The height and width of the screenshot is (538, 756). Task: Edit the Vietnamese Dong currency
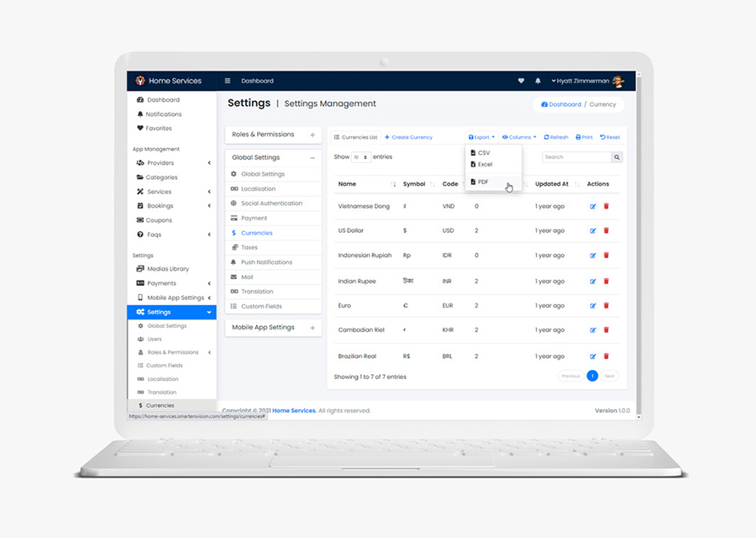[592, 207]
